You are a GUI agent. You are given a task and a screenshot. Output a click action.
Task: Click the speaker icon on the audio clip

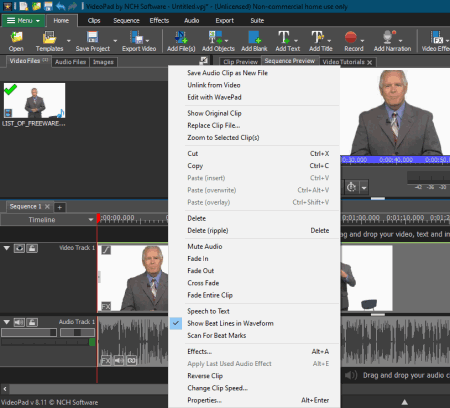click(x=119, y=361)
